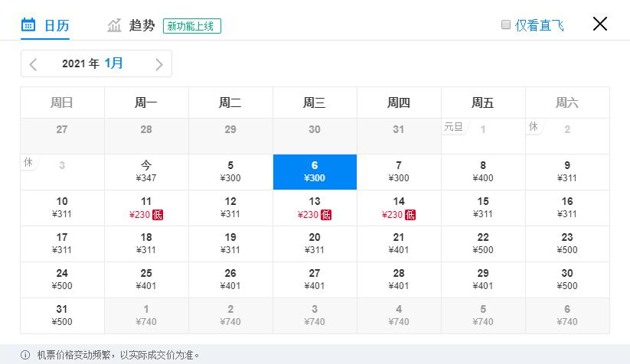Viewport: 630px width, 364px height.
Task: Select January 29 priced ¥401
Action: pos(483,280)
